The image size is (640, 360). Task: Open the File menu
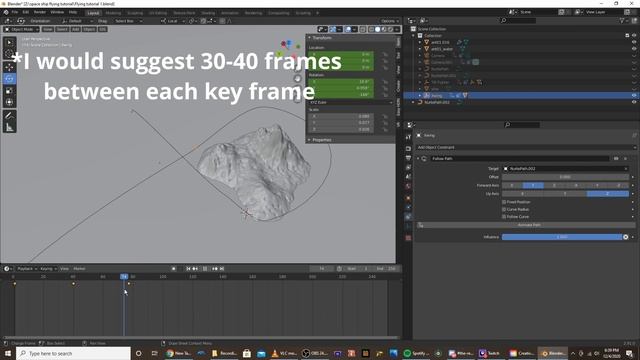coord(15,12)
